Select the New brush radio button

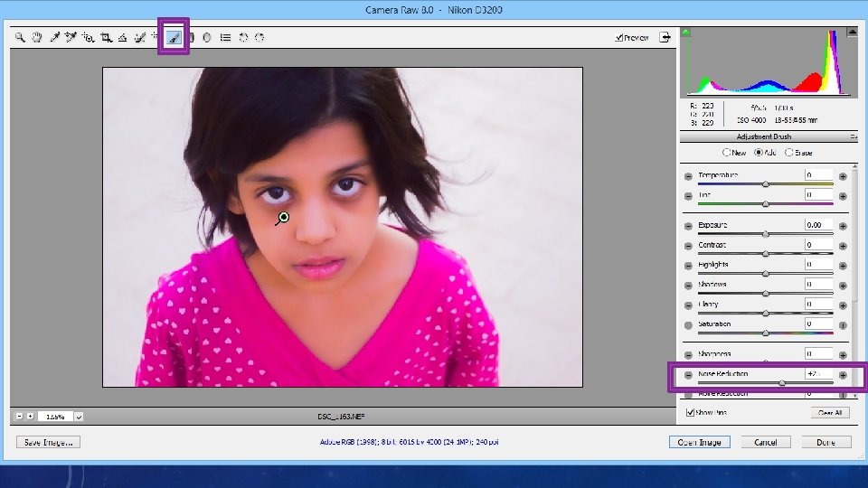coord(726,152)
